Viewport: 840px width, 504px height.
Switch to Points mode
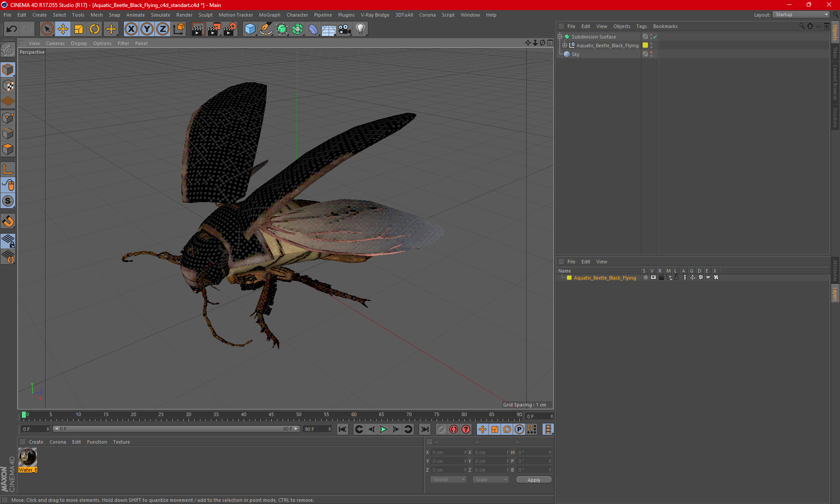click(x=8, y=118)
